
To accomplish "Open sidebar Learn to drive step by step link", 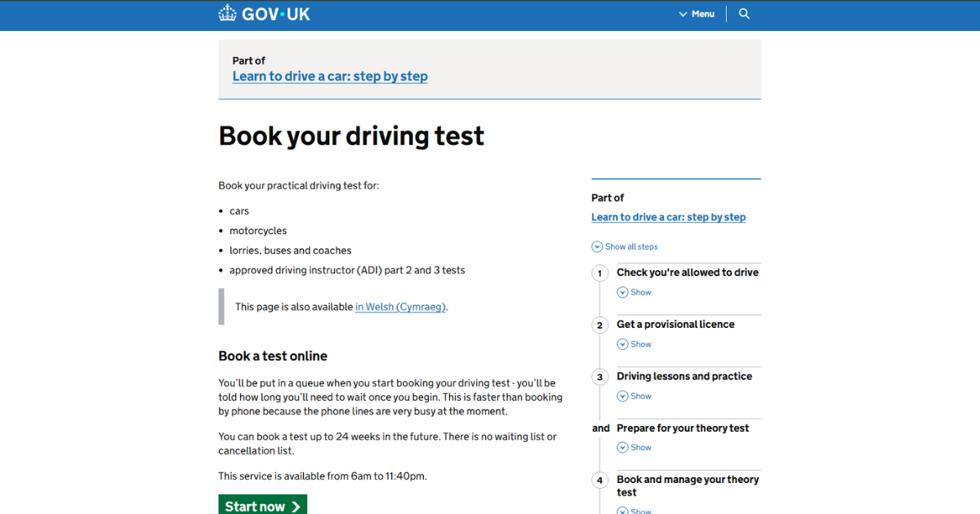I will (x=668, y=216).
